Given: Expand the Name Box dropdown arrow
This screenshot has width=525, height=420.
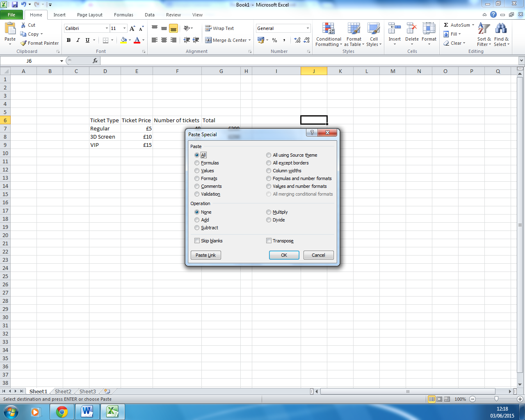Looking at the screenshot, I should 62,61.
